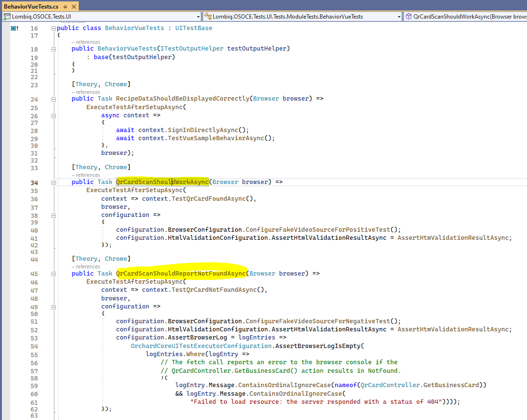Collapse the async context lambda at line 26

[53, 116]
